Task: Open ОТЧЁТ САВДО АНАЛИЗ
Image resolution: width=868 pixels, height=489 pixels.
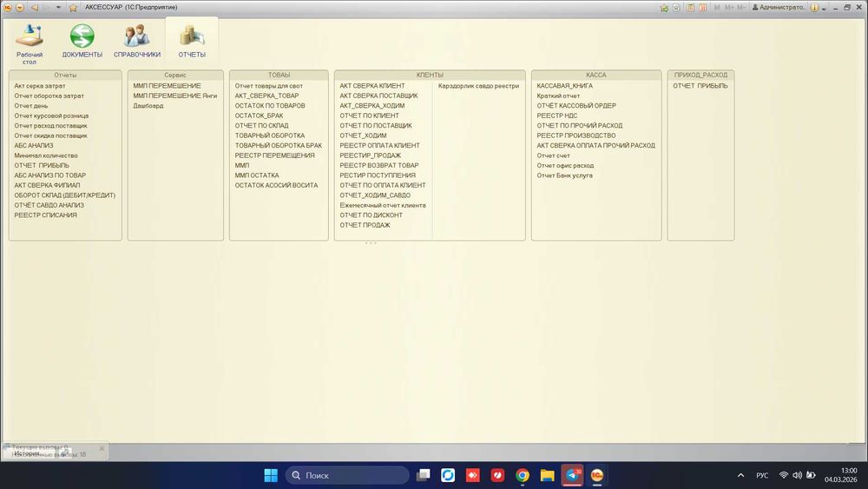Action: (x=49, y=206)
